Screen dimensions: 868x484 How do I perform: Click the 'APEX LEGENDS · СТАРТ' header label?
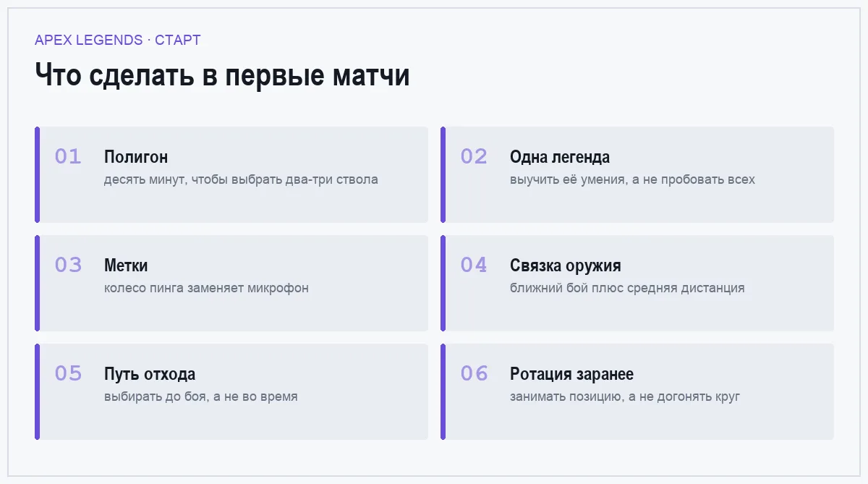[x=118, y=40]
